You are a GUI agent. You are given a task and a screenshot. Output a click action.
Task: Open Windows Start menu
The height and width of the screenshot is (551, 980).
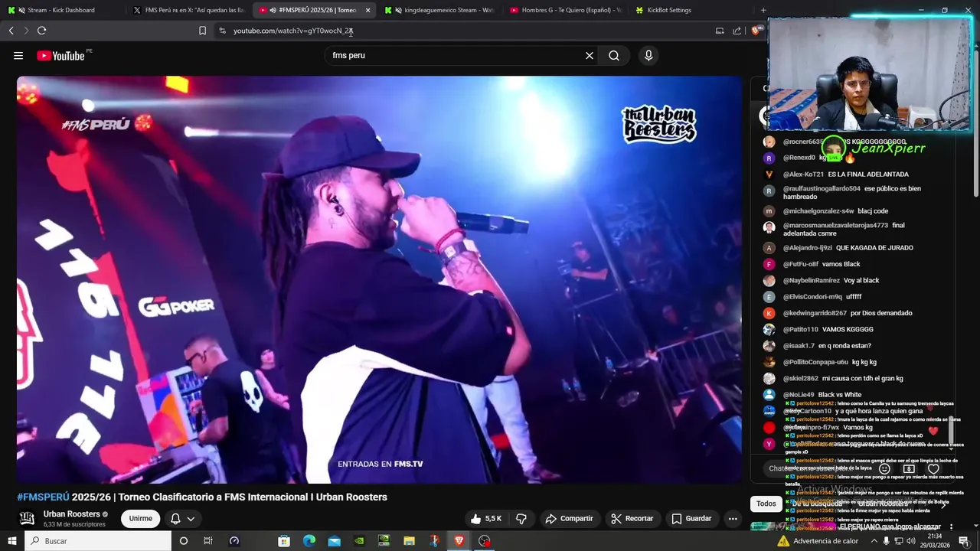(x=11, y=541)
